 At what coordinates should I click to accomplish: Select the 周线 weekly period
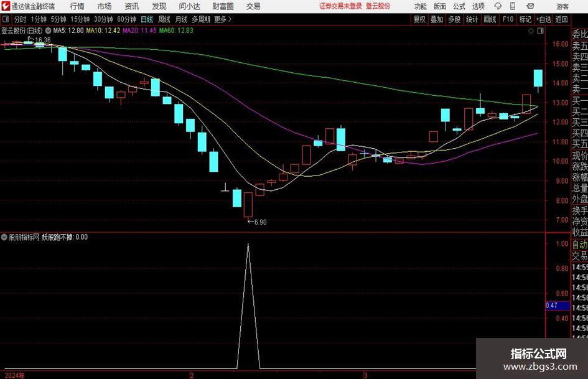[x=164, y=19]
